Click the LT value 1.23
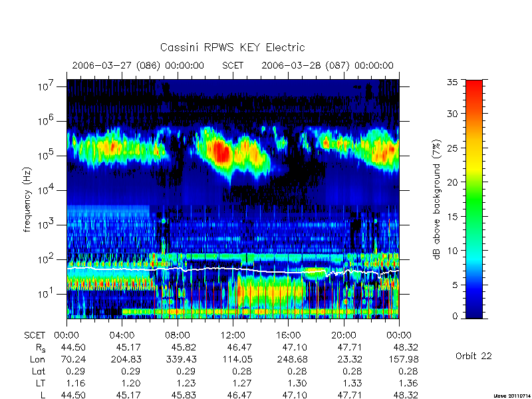 pyautogui.click(x=186, y=383)
